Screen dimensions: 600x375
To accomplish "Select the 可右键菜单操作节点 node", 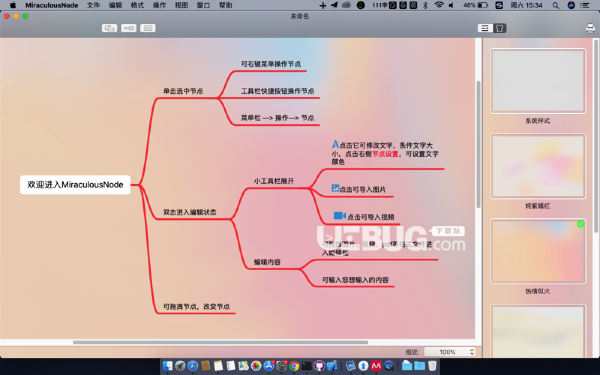I will click(271, 64).
